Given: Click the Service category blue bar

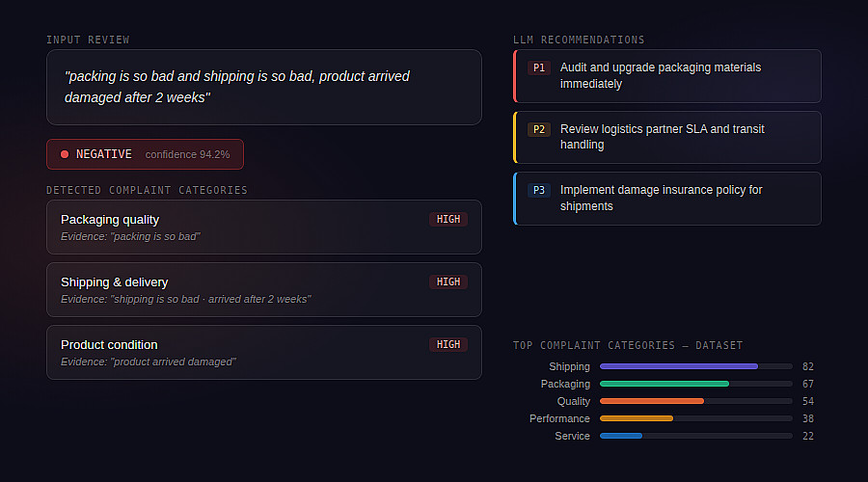Looking at the screenshot, I should (x=621, y=436).
